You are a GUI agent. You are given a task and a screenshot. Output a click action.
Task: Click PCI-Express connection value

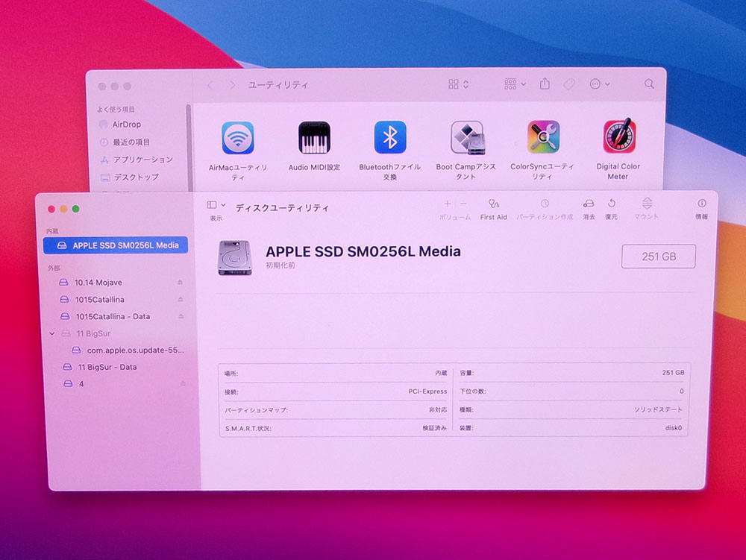pos(427,391)
